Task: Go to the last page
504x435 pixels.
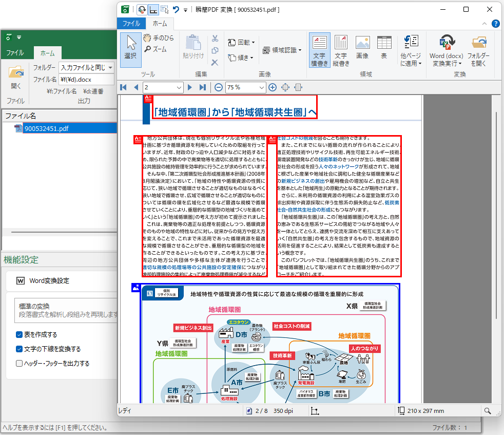Action: [202, 87]
